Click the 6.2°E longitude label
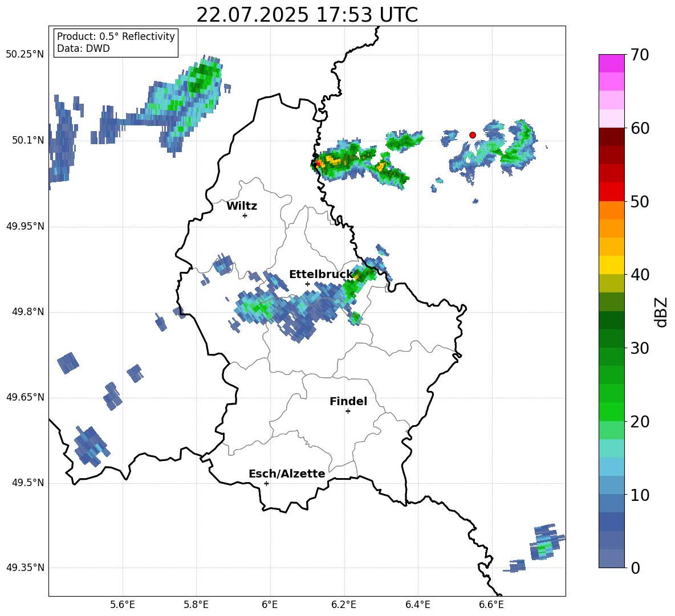The width and height of the screenshot is (675, 616). [x=344, y=605]
